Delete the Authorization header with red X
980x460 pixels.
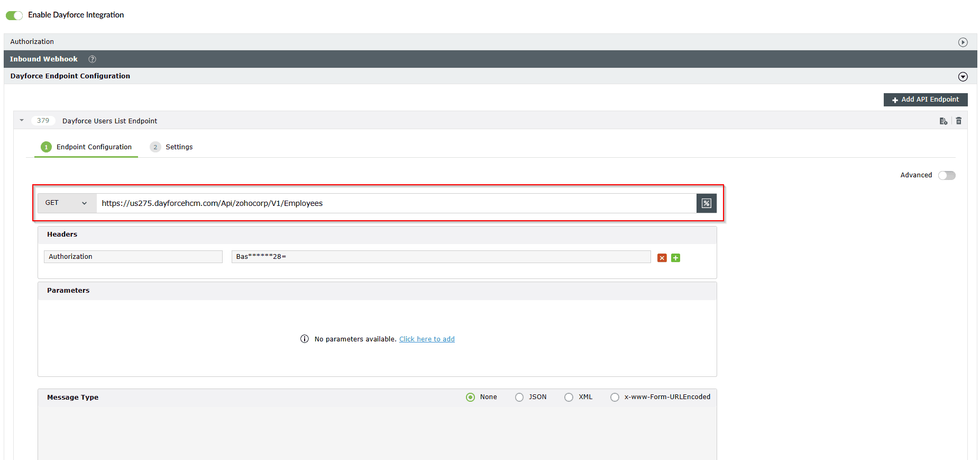tap(662, 258)
